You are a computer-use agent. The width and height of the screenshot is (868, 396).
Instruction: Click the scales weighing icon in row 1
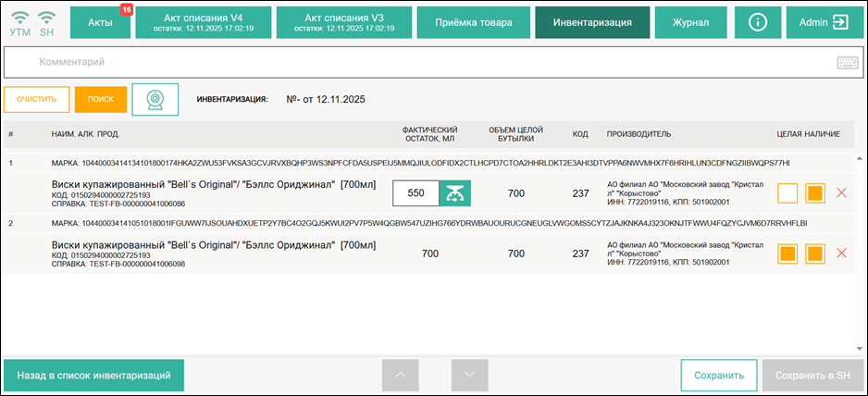[454, 193]
